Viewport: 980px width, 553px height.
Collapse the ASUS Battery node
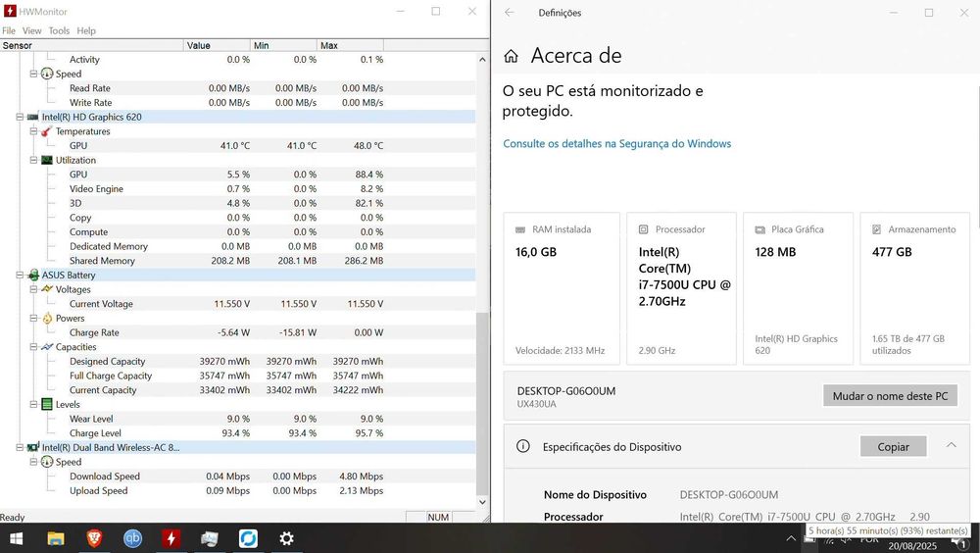point(20,276)
